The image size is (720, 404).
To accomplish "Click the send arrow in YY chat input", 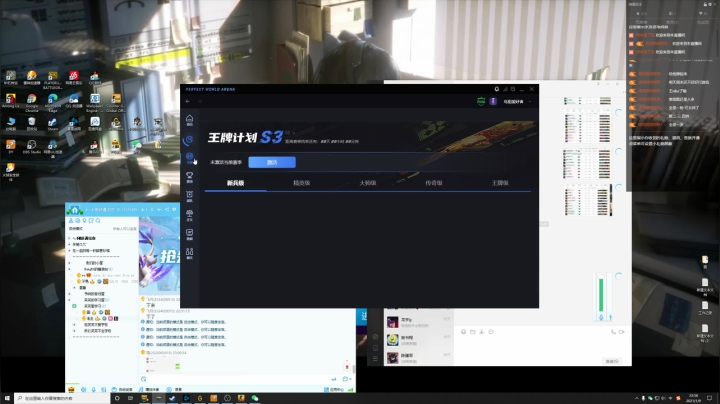I will (334, 379).
